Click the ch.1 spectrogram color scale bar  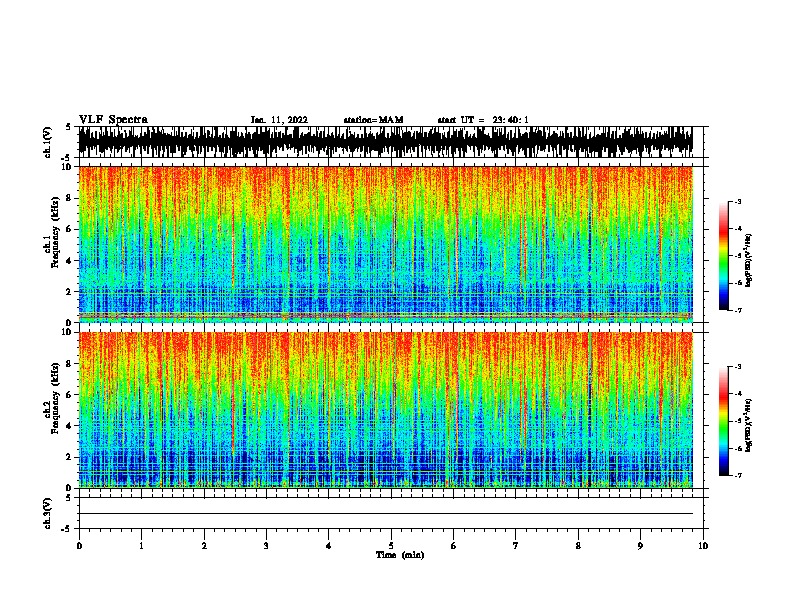pos(724,256)
